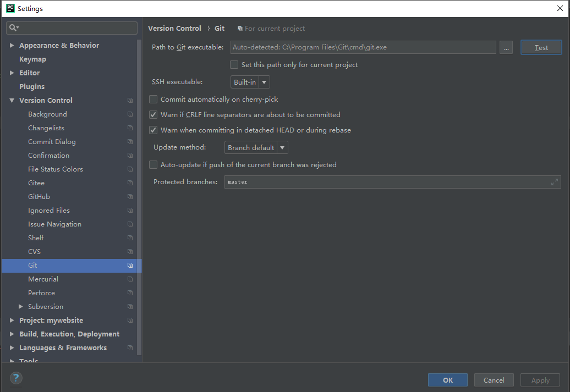This screenshot has width=570, height=392.
Task: Open the Perforce settings page
Action: (41, 293)
